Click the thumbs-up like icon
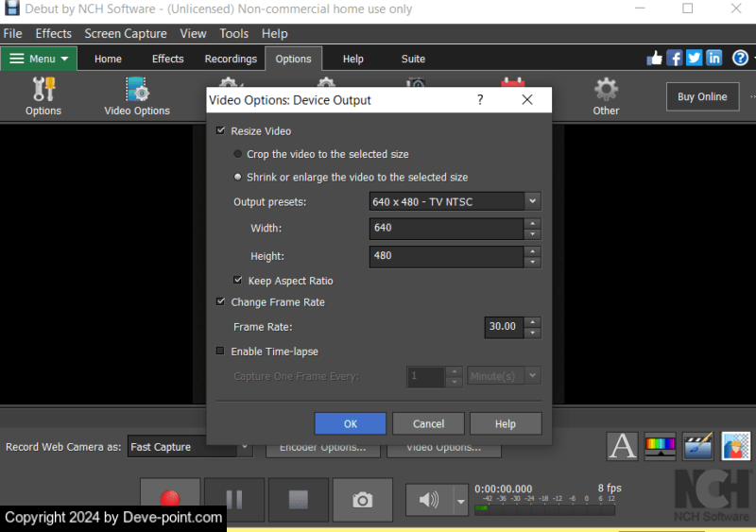 click(654, 58)
